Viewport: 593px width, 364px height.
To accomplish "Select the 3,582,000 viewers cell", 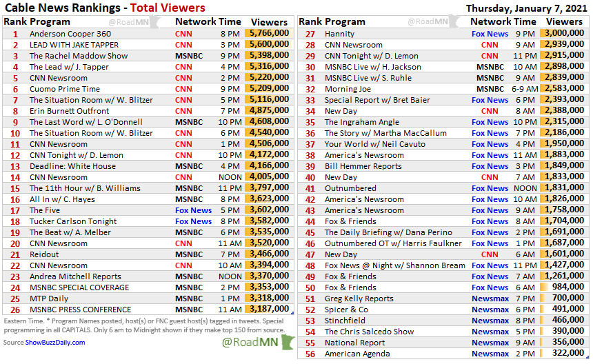I will click(270, 221).
